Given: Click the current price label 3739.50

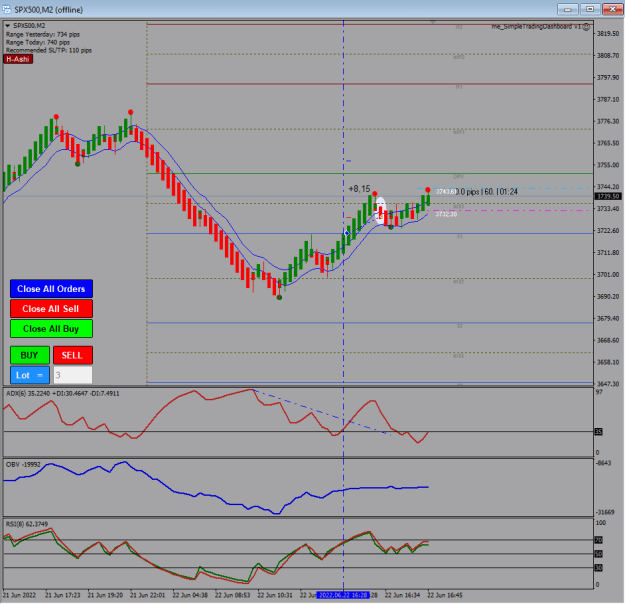Looking at the screenshot, I should click(608, 197).
